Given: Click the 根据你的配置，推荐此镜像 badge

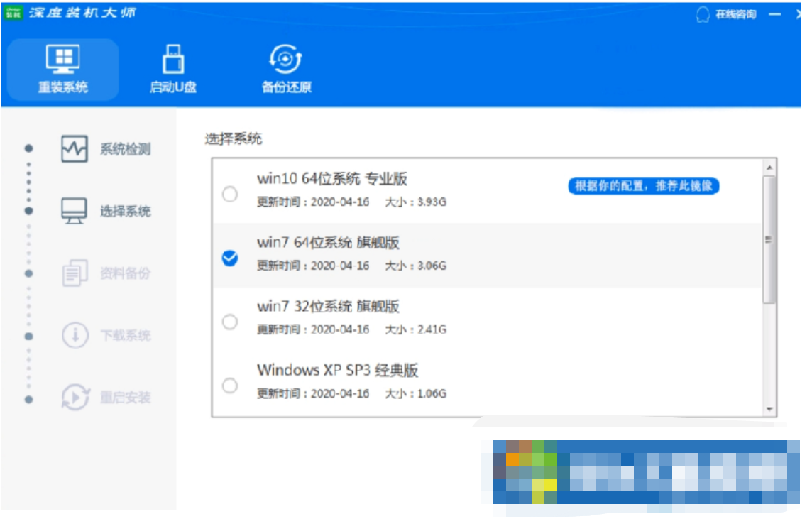Looking at the screenshot, I should click(644, 186).
